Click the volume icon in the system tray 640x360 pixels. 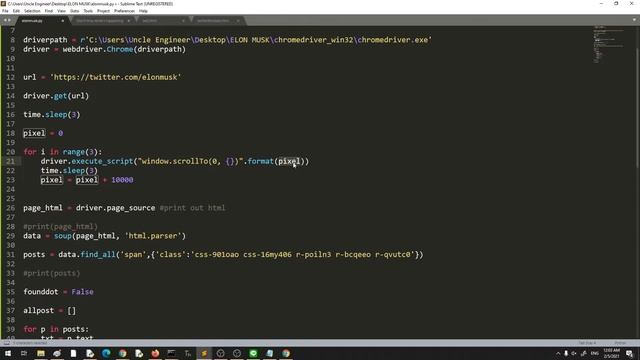pos(574,353)
